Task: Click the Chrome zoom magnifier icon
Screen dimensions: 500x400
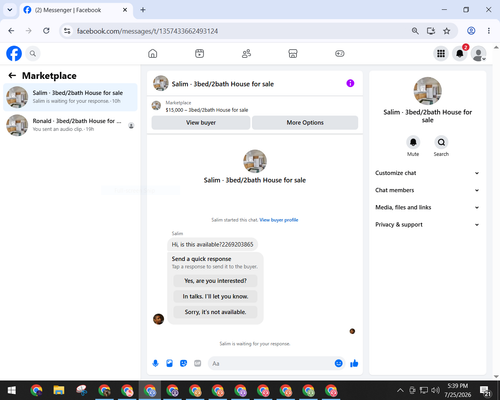Action: [415, 31]
